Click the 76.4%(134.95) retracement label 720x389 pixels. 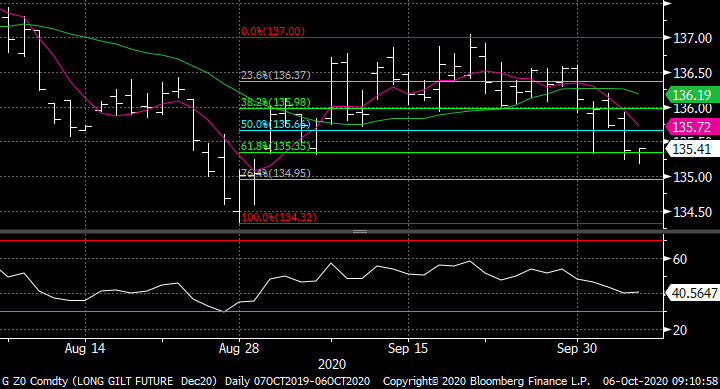pos(276,173)
